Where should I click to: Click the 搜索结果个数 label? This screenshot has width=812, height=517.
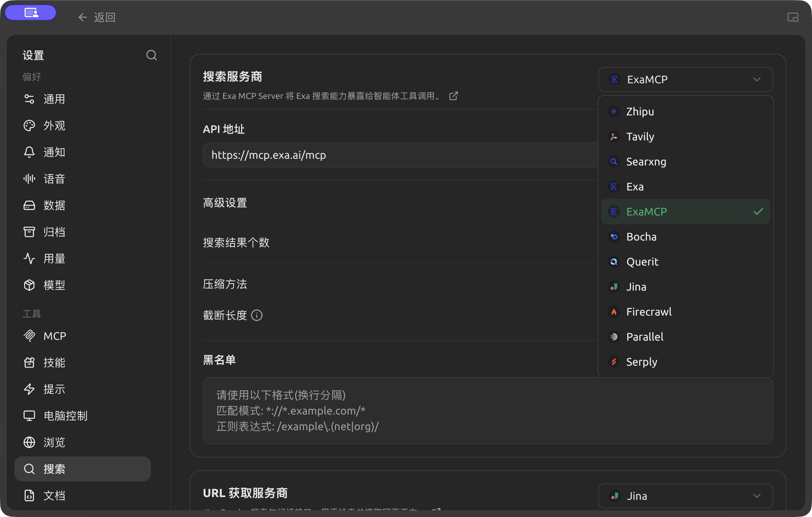(x=236, y=243)
